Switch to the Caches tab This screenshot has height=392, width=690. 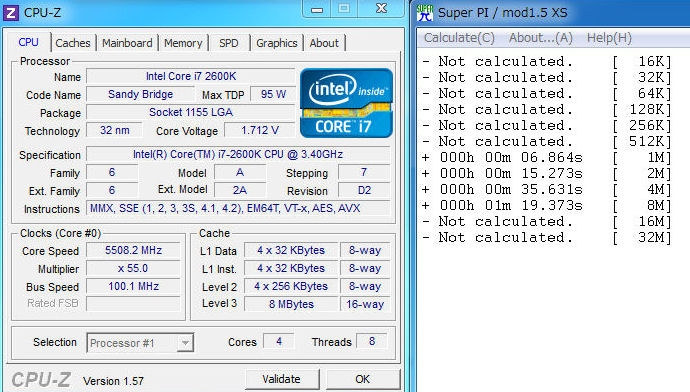pos(73,43)
